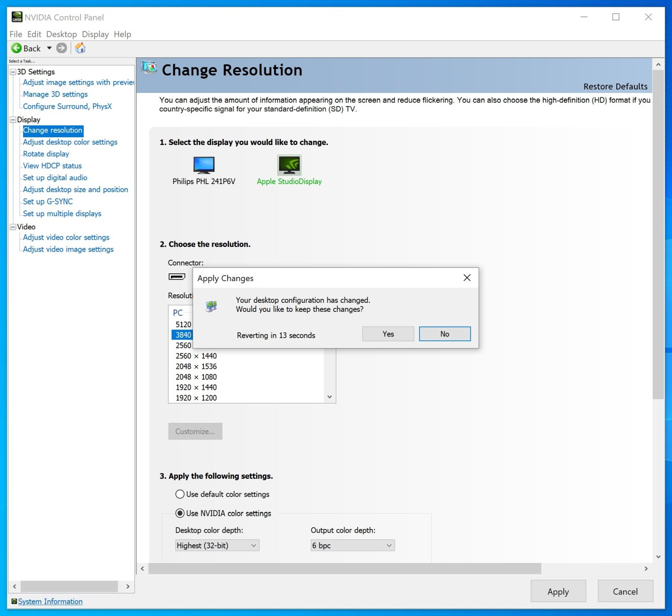Select the Apple StudioDisplay monitor icon
Screen dimensions: 672x616
pyautogui.click(x=289, y=165)
